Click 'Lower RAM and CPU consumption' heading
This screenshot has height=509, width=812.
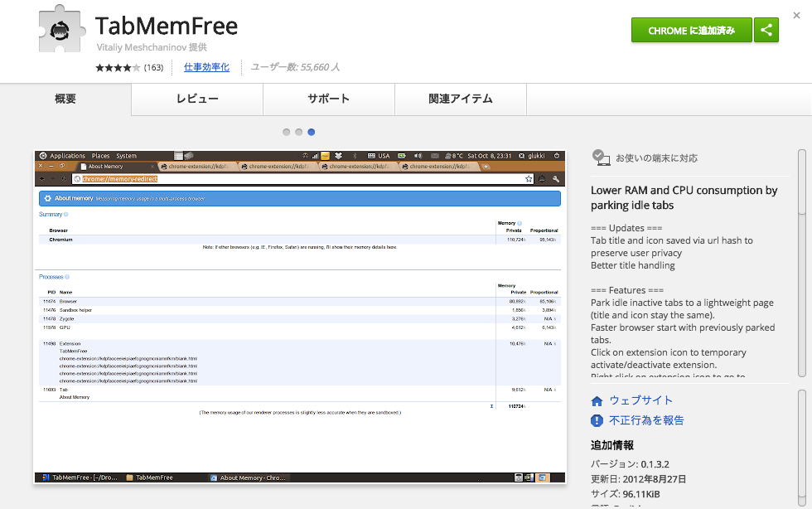684,197
